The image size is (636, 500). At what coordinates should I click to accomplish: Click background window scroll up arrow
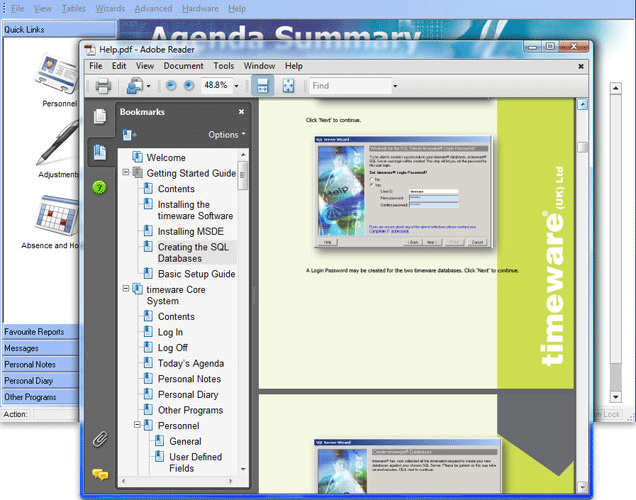pos(616,88)
